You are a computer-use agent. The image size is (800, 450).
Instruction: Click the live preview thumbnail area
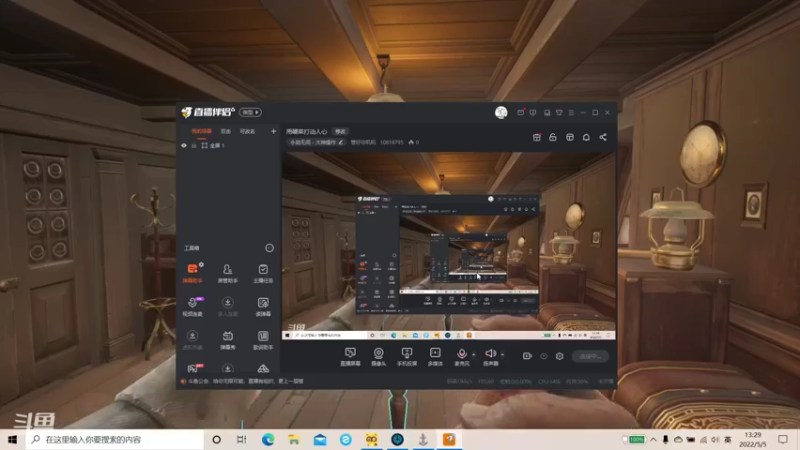click(448, 246)
